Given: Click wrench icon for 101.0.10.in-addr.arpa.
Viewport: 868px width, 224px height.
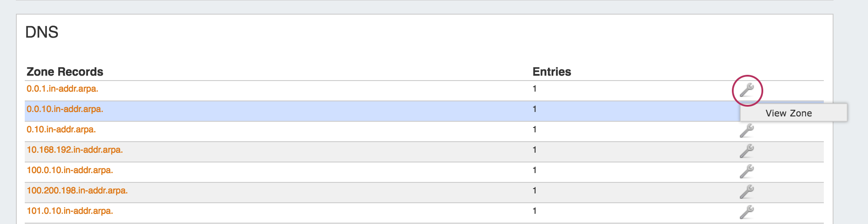Looking at the screenshot, I should point(747,212).
